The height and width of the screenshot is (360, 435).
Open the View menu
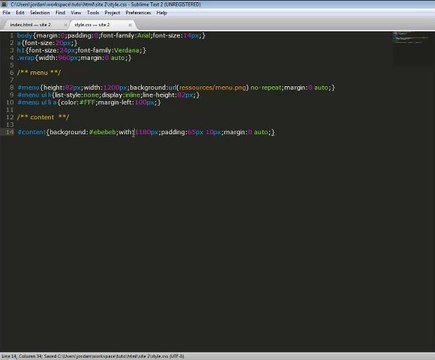point(76,13)
